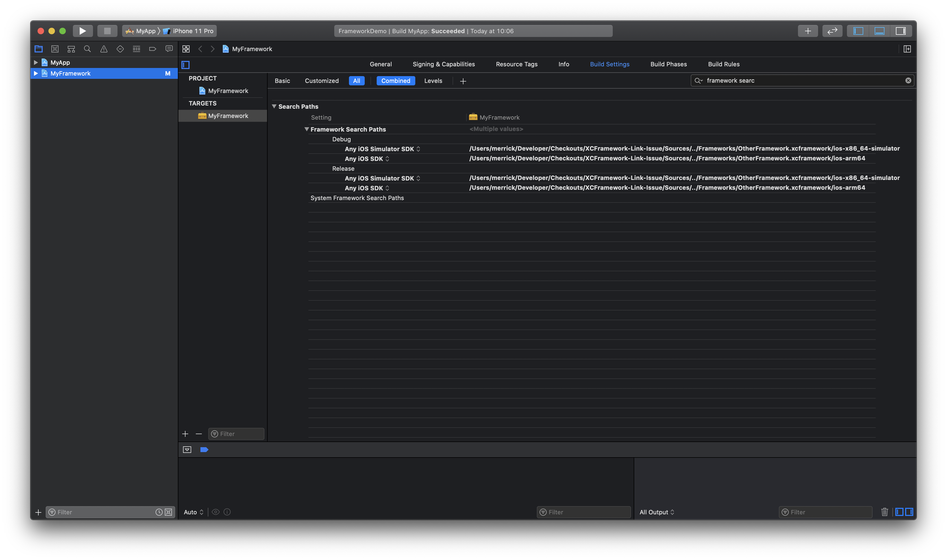
Task: Select the Customized settings filter
Action: [x=321, y=81]
